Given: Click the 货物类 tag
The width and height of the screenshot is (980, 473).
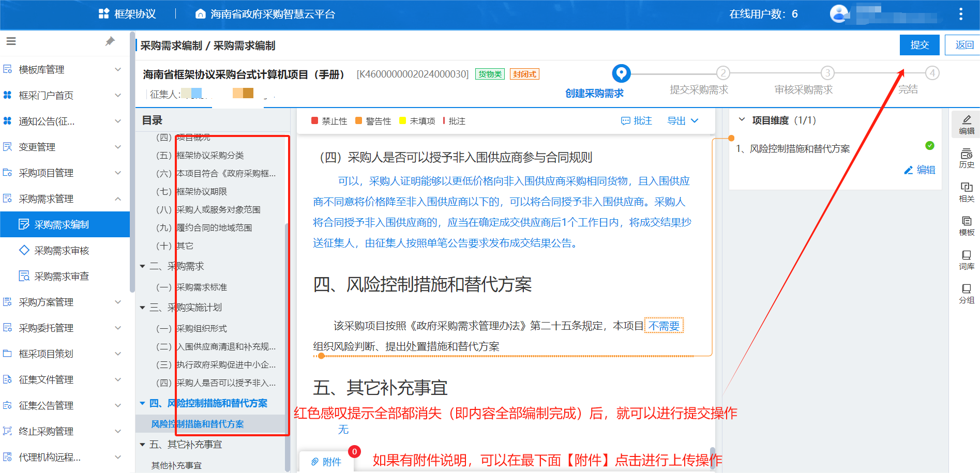Looking at the screenshot, I should coord(490,74).
